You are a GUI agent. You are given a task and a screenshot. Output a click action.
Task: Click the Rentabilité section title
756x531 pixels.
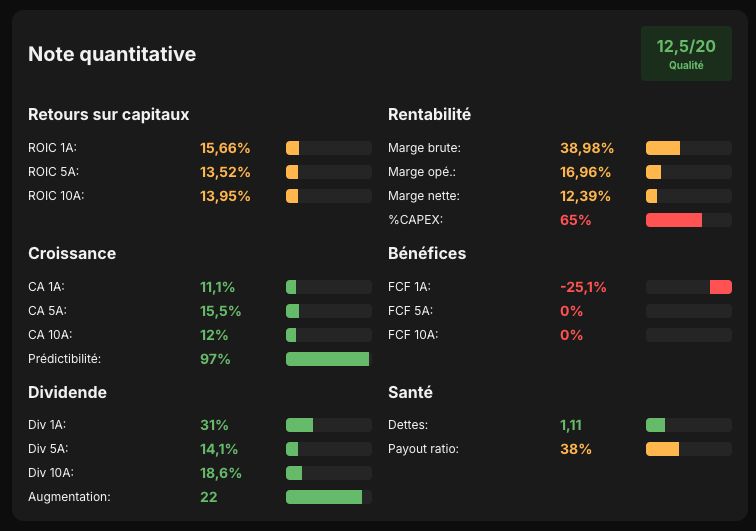click(429, 114)
